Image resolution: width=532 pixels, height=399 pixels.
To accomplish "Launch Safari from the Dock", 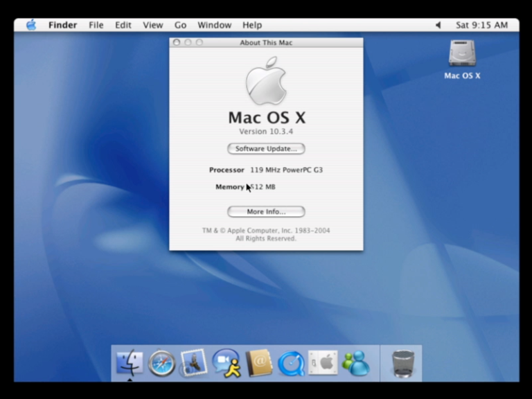I will (161, 363).
